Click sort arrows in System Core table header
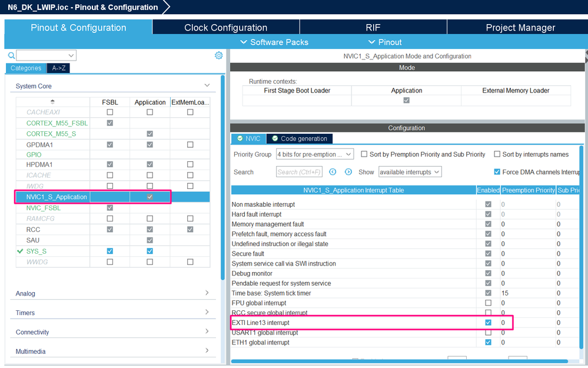The height and width of the screenshot is (368, 588). [52, 102]
